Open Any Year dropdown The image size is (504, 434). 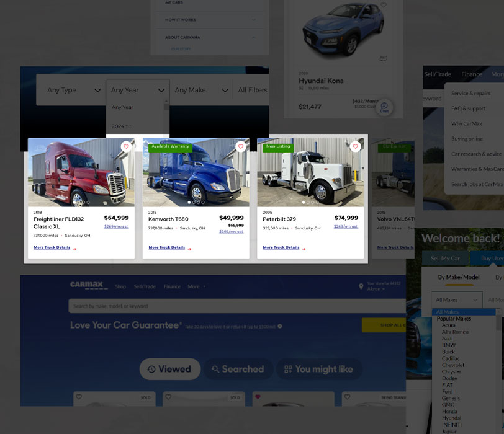point(138,90)
